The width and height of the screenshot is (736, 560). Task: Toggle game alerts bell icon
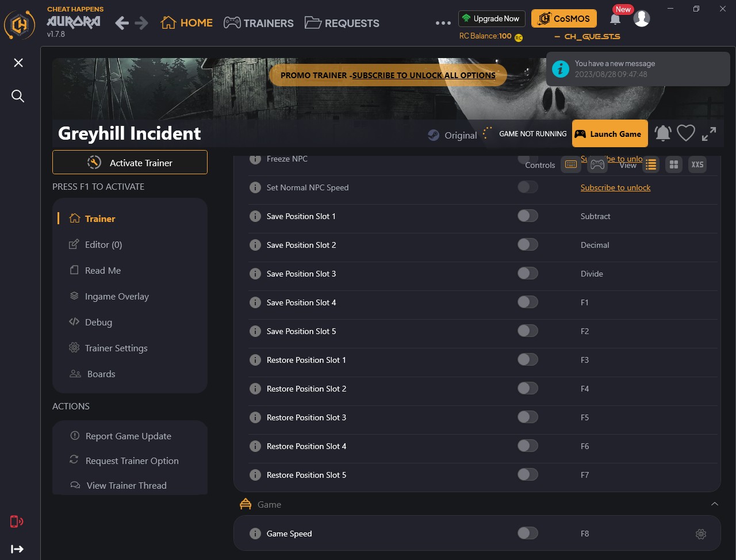pyautogui.click(x=663, y=133)
